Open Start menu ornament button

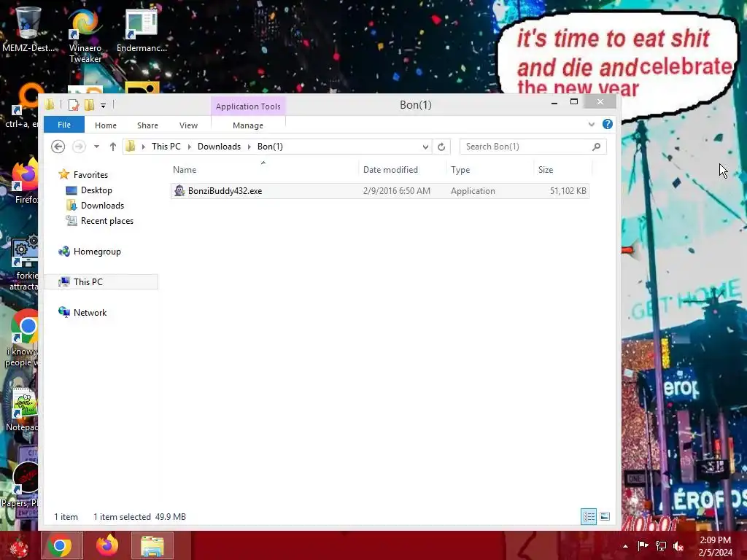tap(19, 546)
